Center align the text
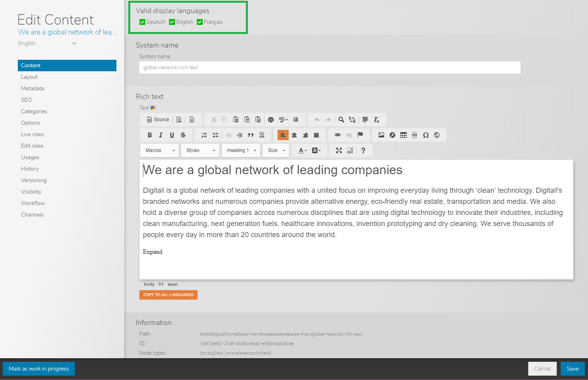 click(294, 135)
